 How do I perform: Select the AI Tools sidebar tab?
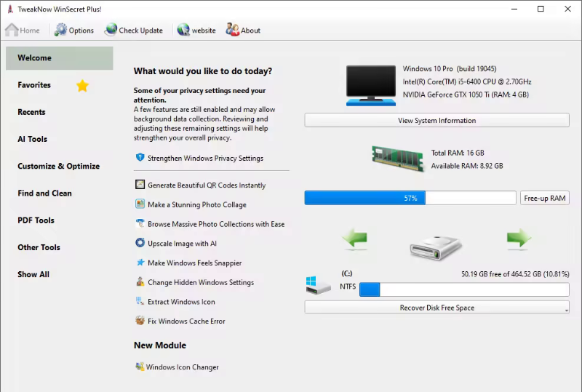[33, 139]
